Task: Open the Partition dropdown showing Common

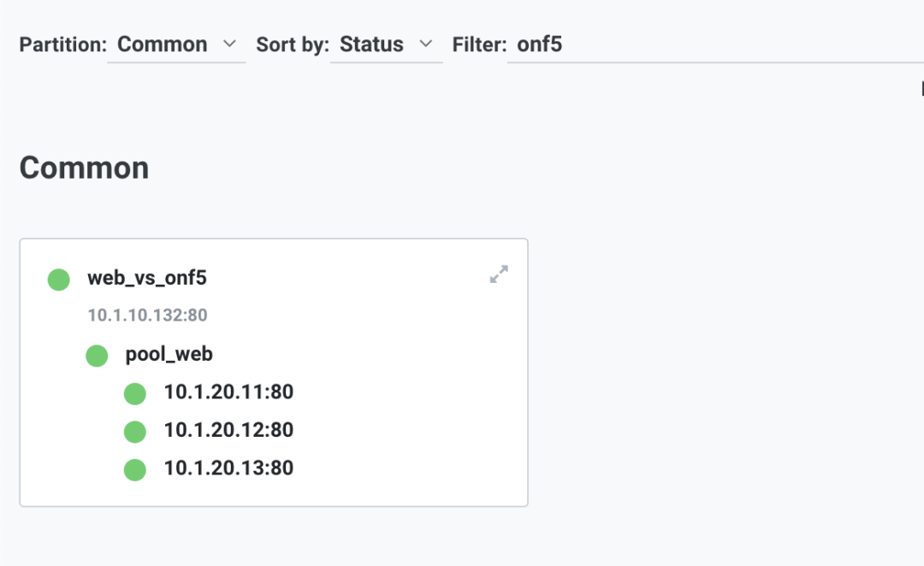Action: click(x=176, y=44)
